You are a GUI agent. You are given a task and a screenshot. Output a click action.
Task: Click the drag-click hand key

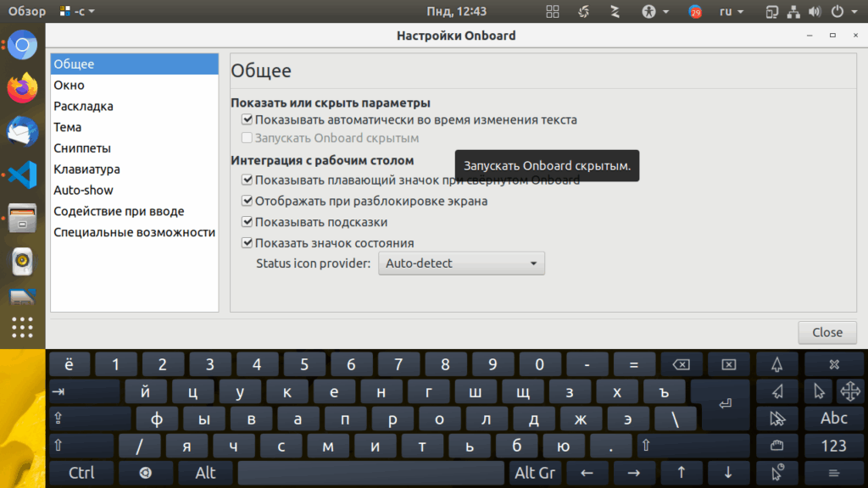(x=777, y=446)
